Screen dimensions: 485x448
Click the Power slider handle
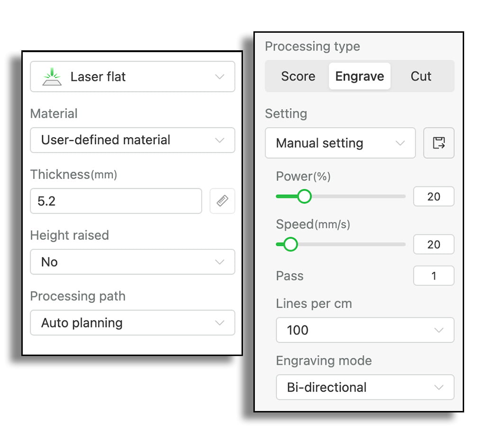(304, 196)
